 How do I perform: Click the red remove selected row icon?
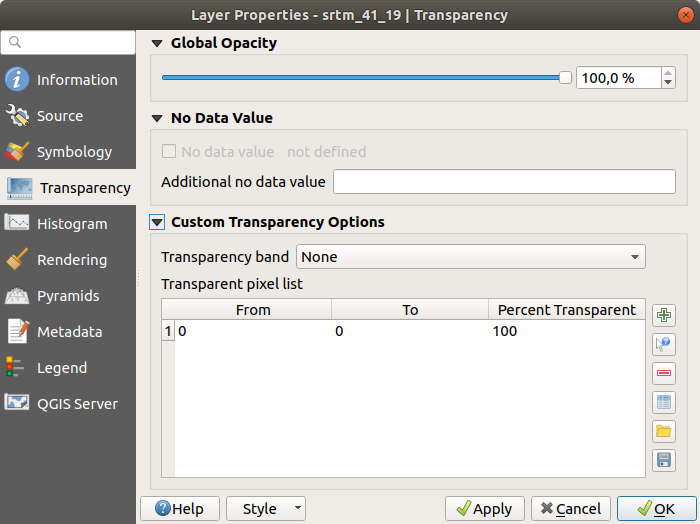(x=663, y=373)
